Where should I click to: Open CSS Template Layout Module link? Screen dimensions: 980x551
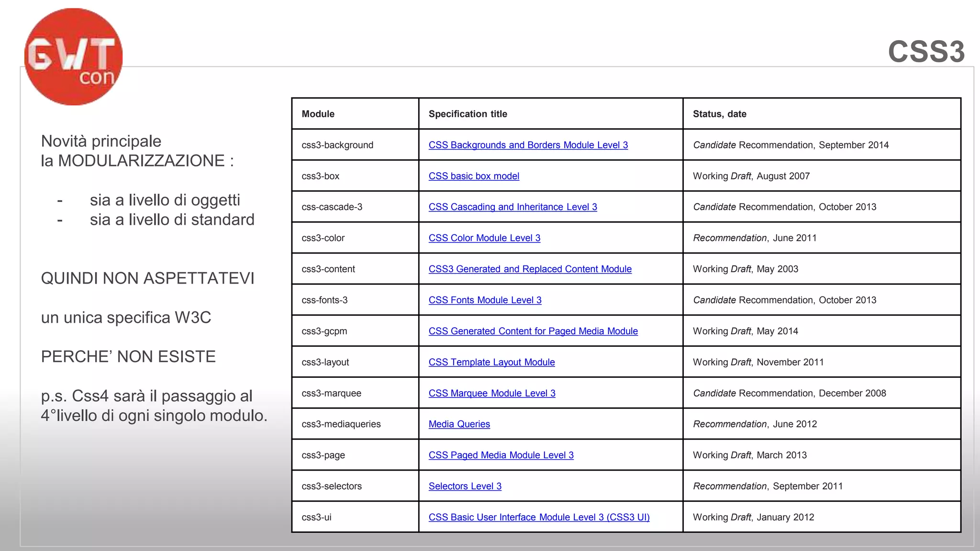pos(491,362)
